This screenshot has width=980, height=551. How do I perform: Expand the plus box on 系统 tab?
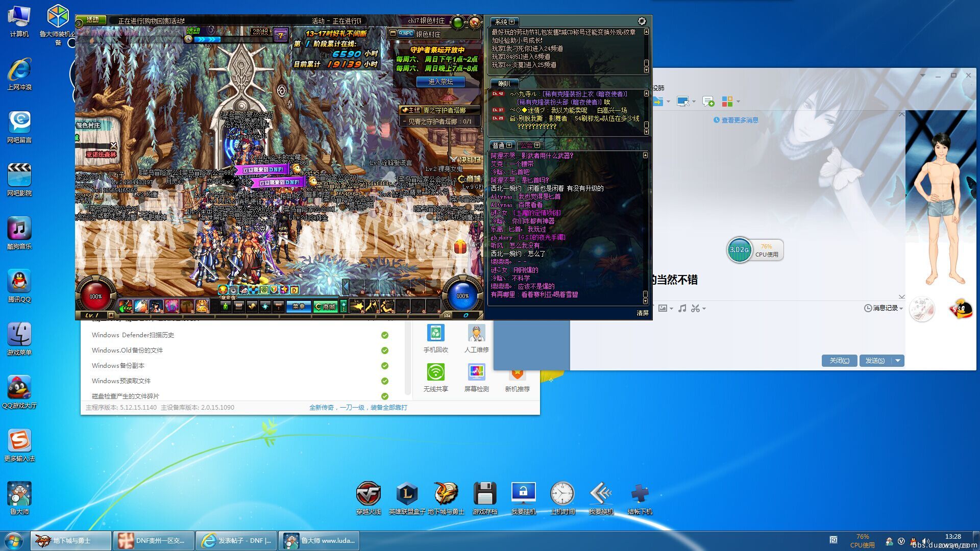click(511, 21)
